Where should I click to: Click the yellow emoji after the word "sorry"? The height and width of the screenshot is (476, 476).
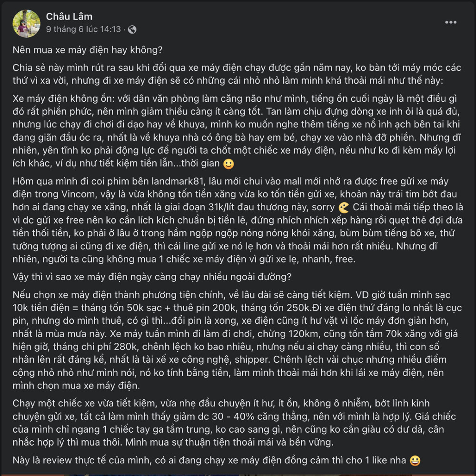click(x=343, y=208)
